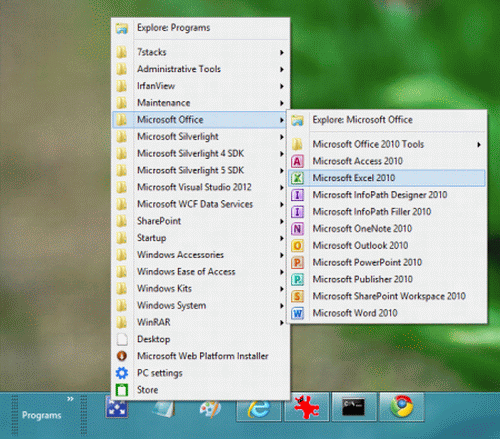Viewport: 500px width, 439px height.
Task: Click the Outlook 2010 icon
Action: pyautogui.click(x=297, y=246)
